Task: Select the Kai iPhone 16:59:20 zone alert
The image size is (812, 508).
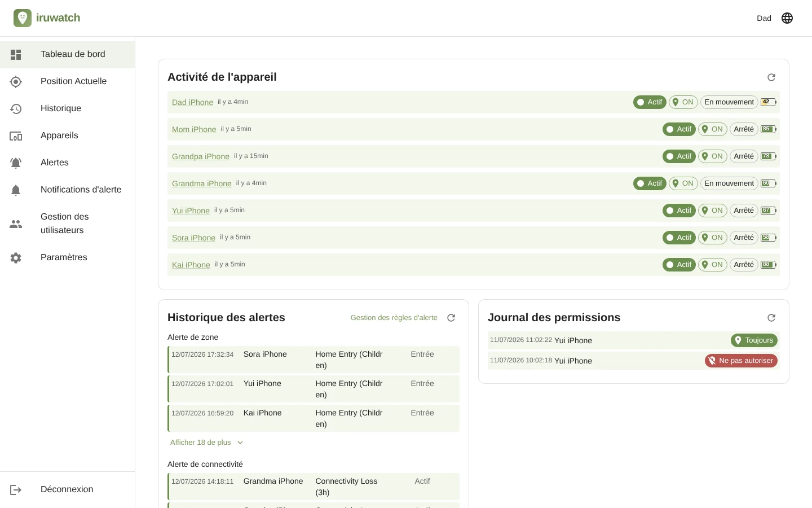Action: coord(314,418)
